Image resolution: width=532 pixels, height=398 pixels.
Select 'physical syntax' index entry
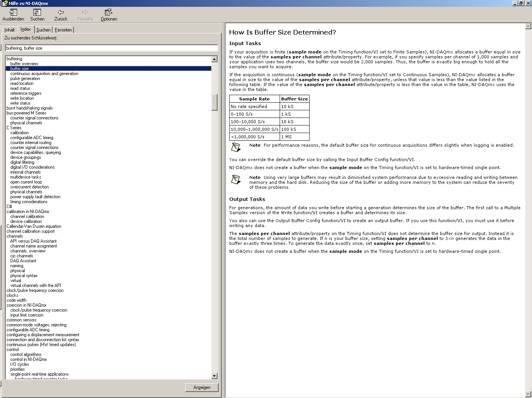pyautogui.click(x=24, y=276)
